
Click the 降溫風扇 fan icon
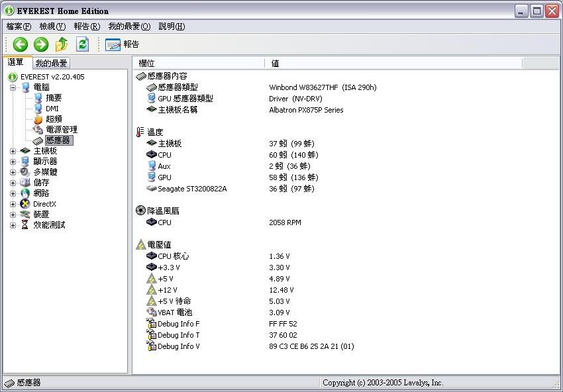[140, 211]
